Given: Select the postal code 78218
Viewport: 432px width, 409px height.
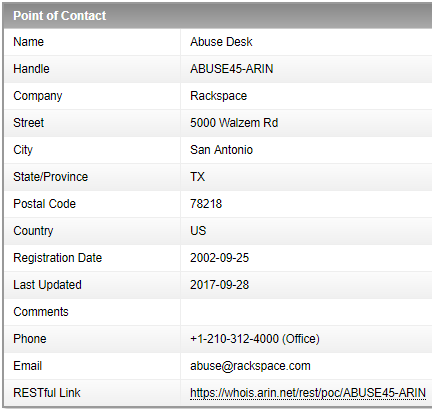Looking at the screenshot, I should (x=206, y=204).
